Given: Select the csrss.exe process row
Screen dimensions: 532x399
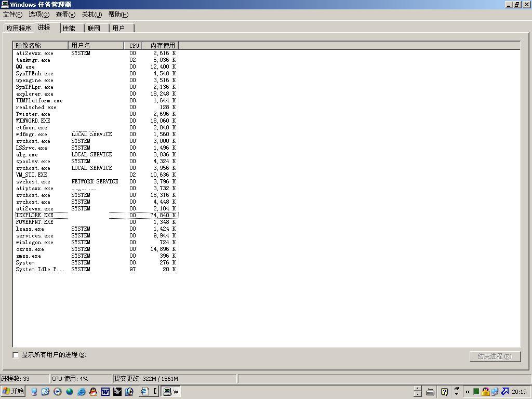Looking at the screenshot, I should (96, 249).
